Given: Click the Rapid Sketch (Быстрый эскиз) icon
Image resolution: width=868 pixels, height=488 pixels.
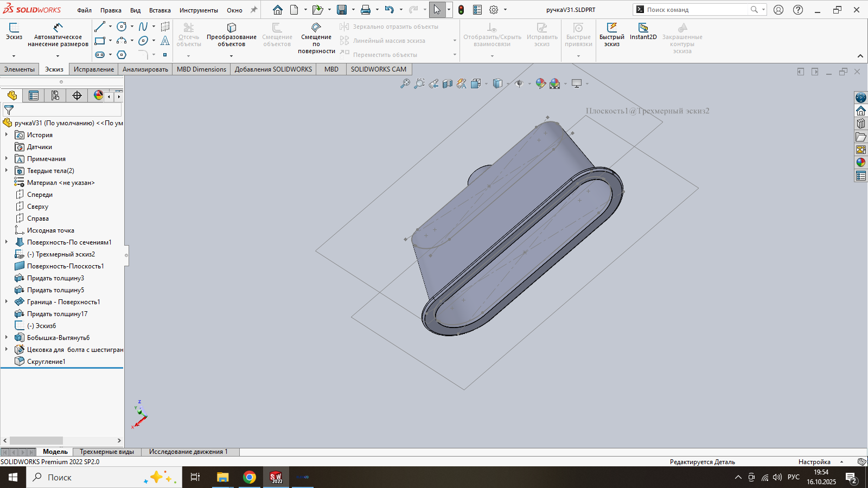Looking at the screenshot, I should point(611,28).
